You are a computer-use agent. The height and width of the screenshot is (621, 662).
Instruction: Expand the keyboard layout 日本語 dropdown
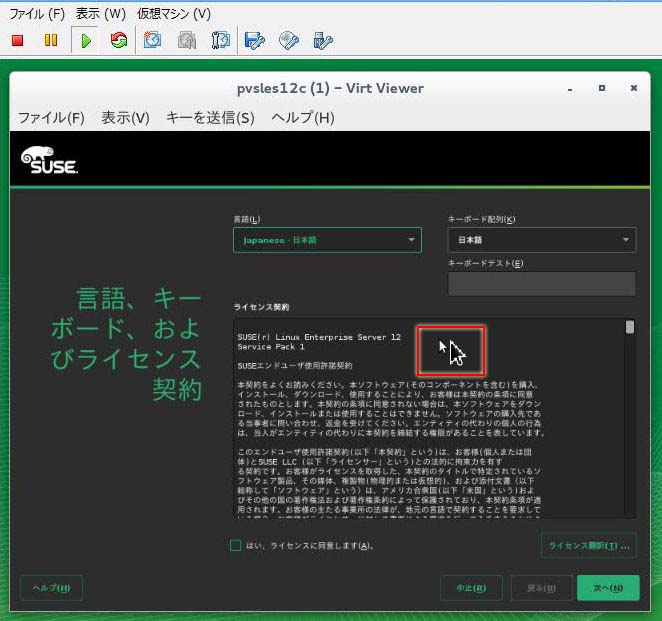542,240
